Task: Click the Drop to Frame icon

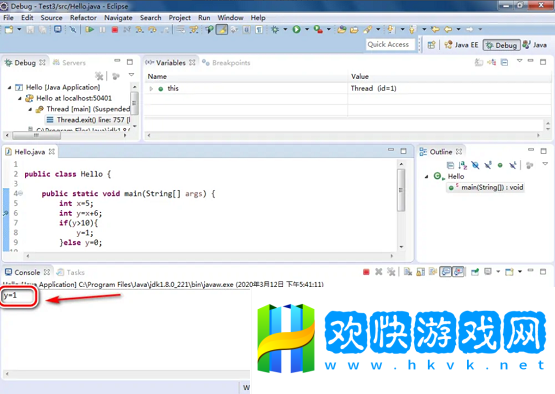Action: (x=181, y=29)
